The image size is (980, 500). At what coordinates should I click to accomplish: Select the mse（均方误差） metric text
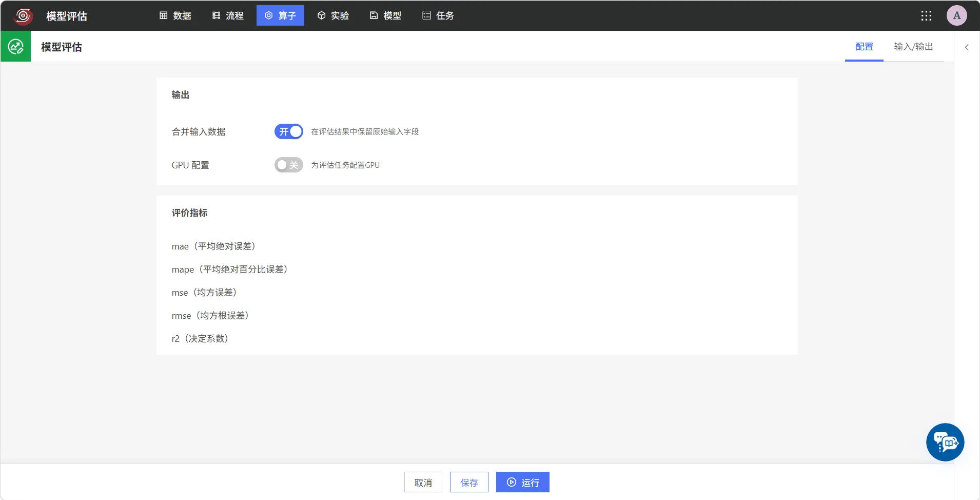205,293
